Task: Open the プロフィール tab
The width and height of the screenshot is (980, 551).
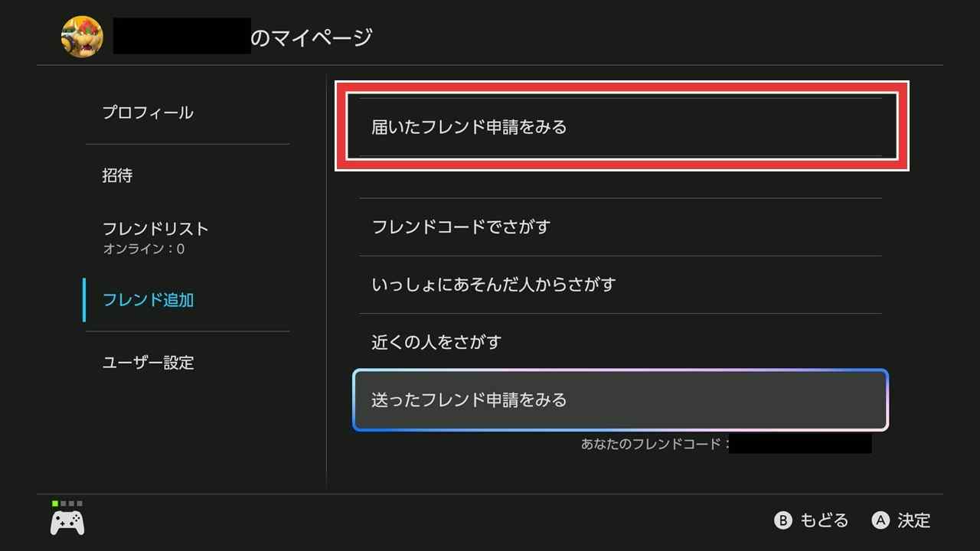Action: click(x=148, y=112)
